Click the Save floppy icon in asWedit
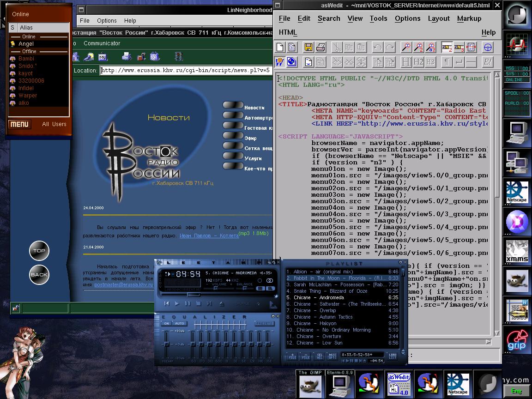The image size is (532, 399). (308, 47)
